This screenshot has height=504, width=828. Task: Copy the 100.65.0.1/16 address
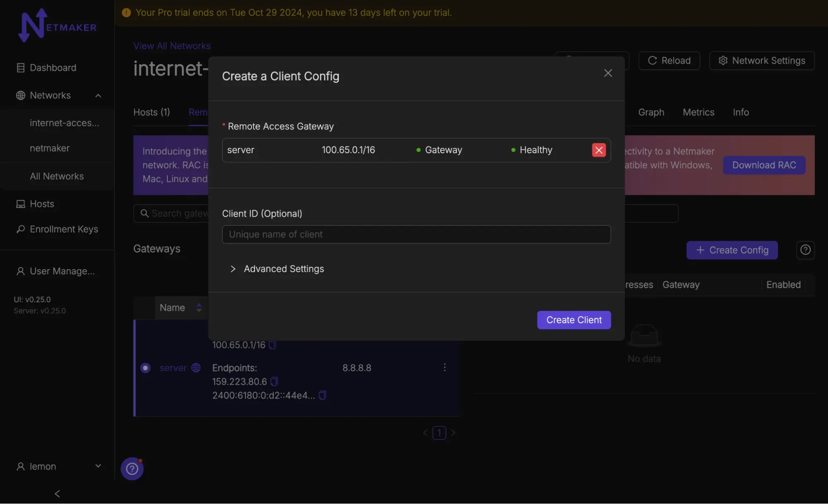point(272,345)
